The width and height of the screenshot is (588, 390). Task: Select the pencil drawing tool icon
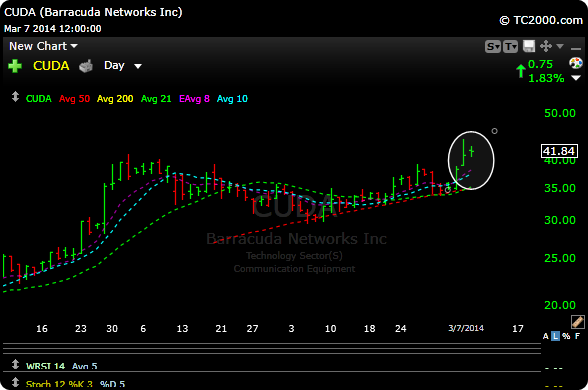pyautogui.click(x=578, y=321)
